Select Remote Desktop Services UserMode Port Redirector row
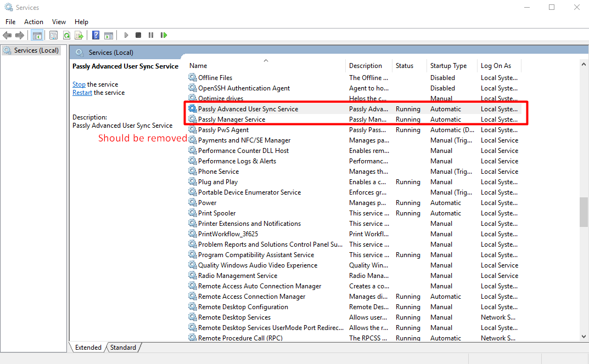The image size is (589, 364). tap(354, 328)
